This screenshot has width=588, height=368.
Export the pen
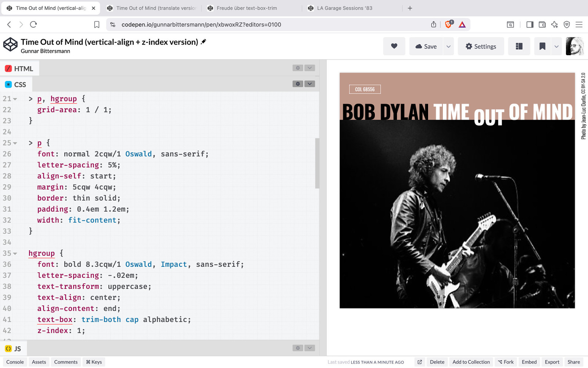tap(552, 362)
